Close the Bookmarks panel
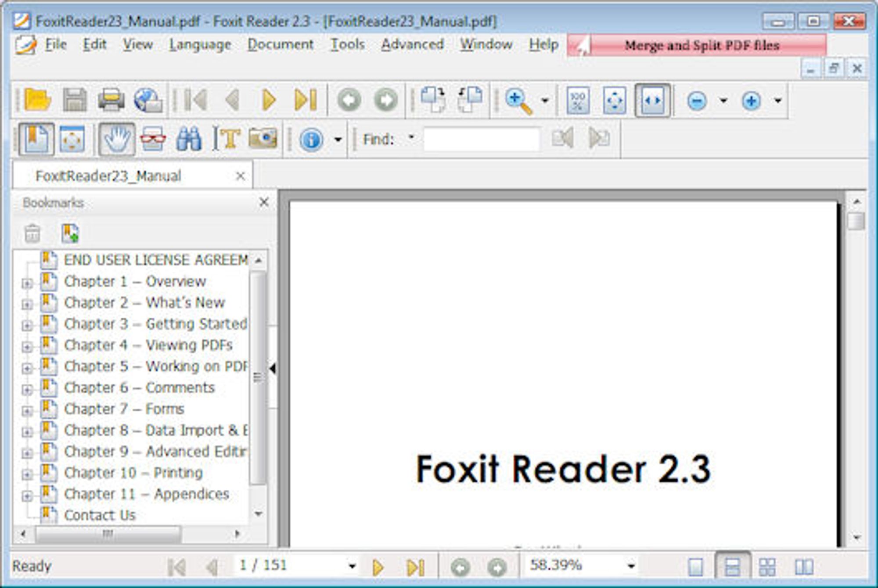 pos(264,202)
